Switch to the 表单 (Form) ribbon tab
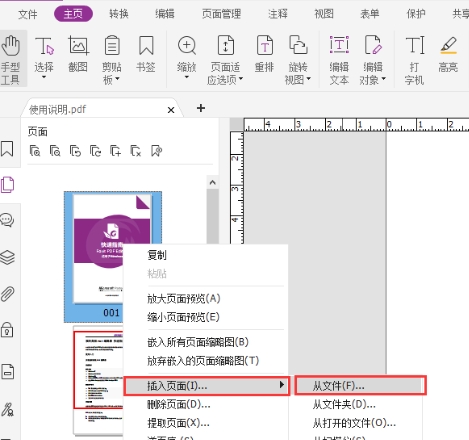This screenshot has height=440, width=469. pos(369,14)
